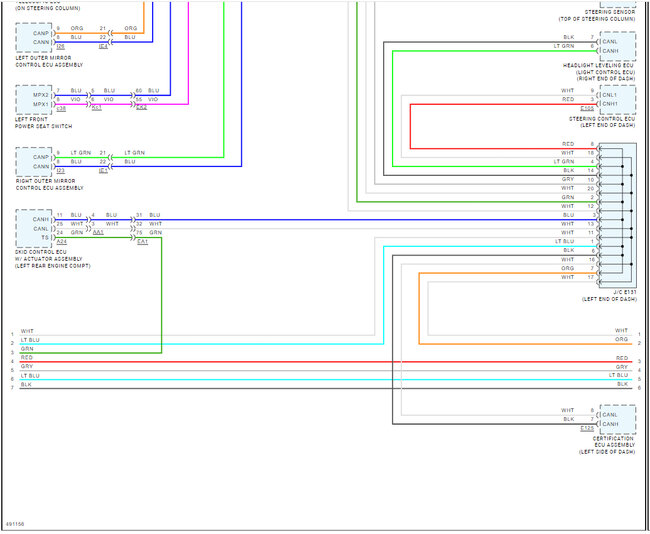
Task: Click right continuation label RED on row 3
Action: coord(622,358)
